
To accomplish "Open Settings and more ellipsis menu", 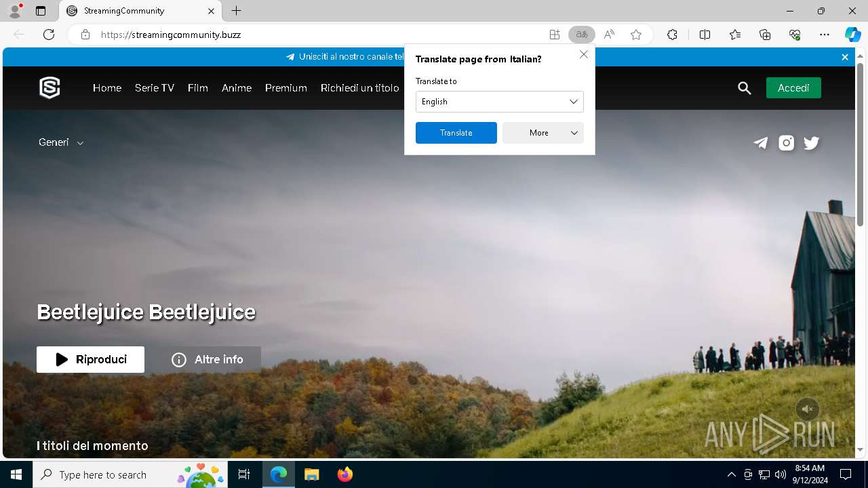I will [825, 35].
